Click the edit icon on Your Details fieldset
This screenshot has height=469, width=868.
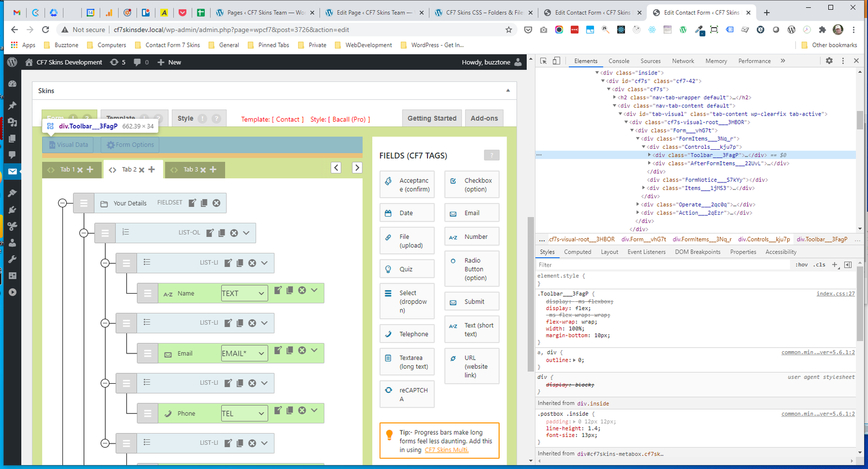[x=192, y=203]
